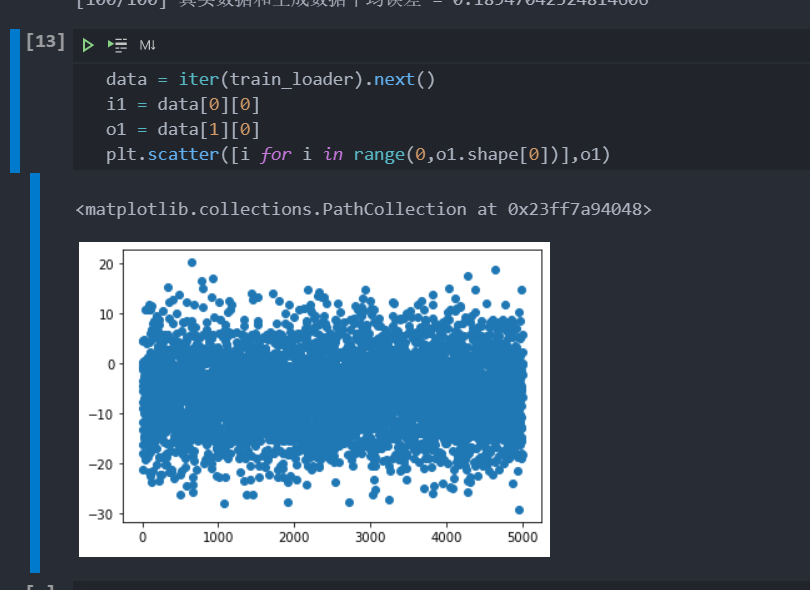This screenshot has height=590, width=810.
Task: Click the -30 y-axis label on the plot
Action: 101,515
